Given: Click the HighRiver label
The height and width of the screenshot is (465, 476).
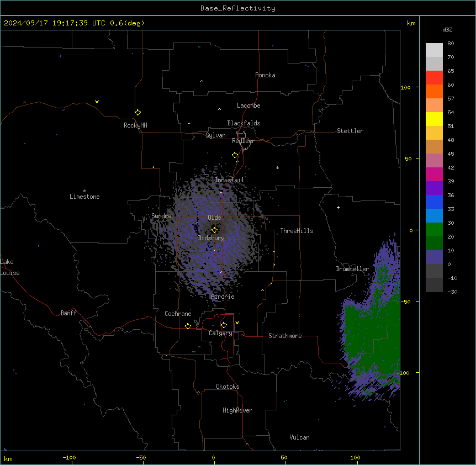Looking at the screenshot, I should (237, 410).
